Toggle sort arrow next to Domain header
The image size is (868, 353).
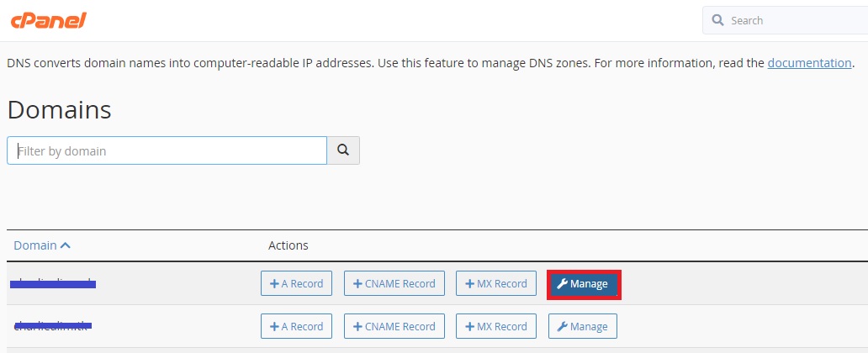[x=66, y=245]
